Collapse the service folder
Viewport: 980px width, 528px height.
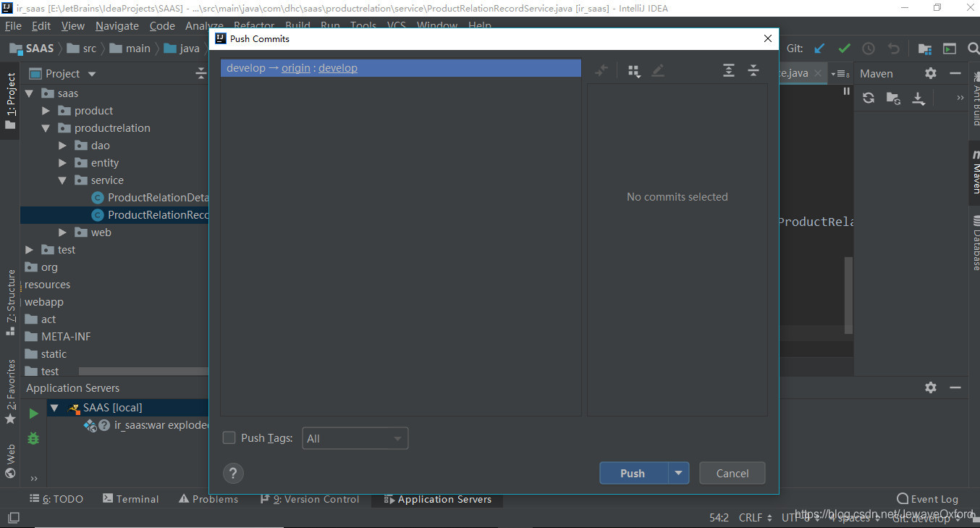pos(62,180)
